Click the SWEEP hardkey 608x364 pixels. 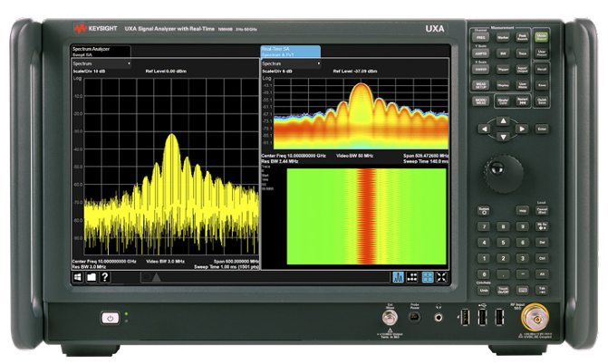481,70
